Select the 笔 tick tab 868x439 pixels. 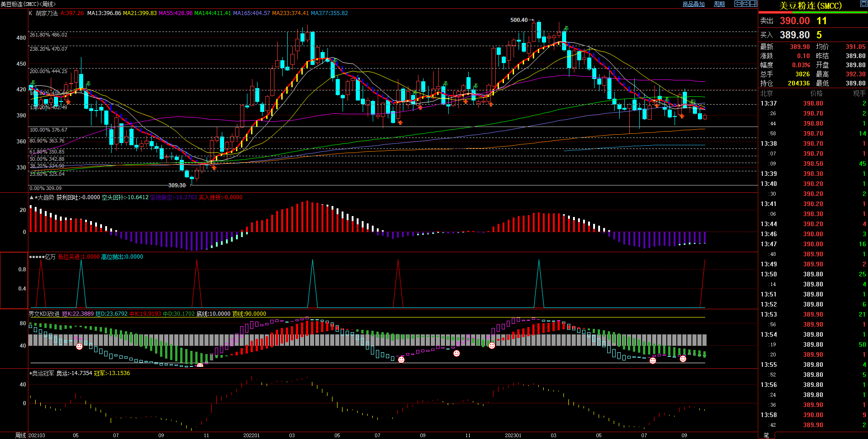766,435
